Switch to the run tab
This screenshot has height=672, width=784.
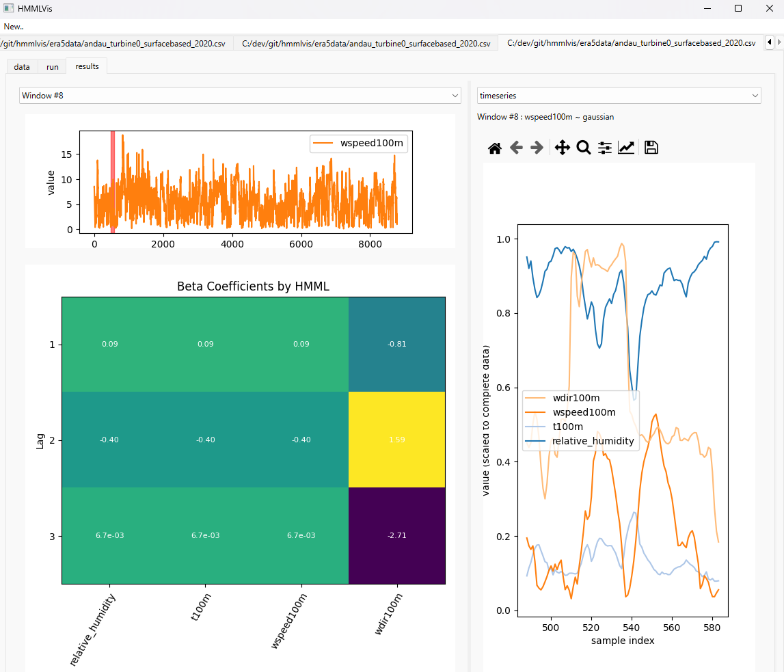tap(53, 67)
